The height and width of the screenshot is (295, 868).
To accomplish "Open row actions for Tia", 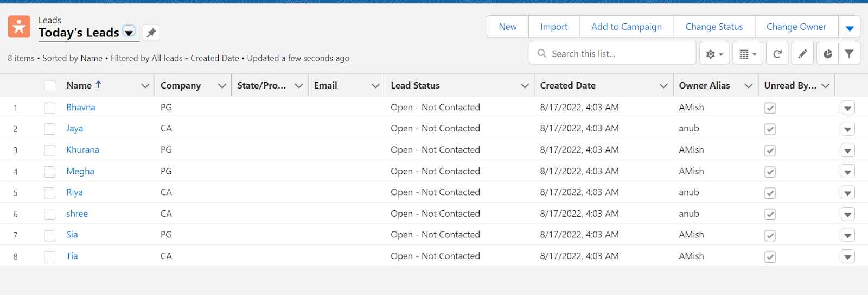I will (848, 256).
